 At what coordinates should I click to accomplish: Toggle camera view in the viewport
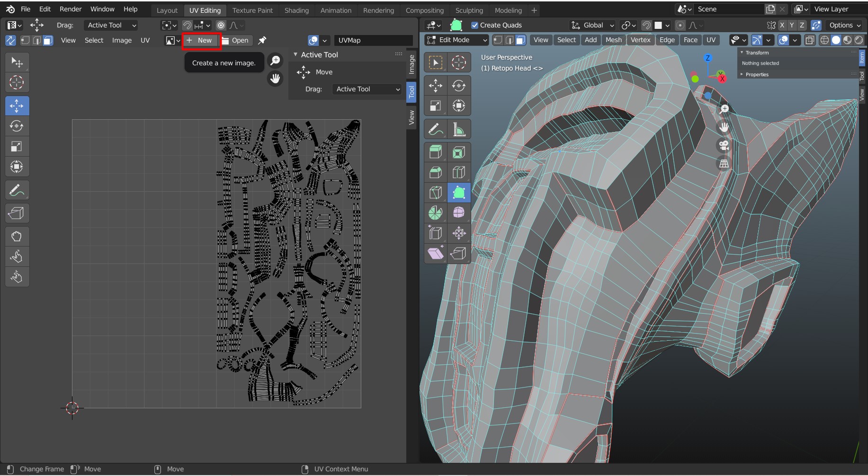click(724, 145)
